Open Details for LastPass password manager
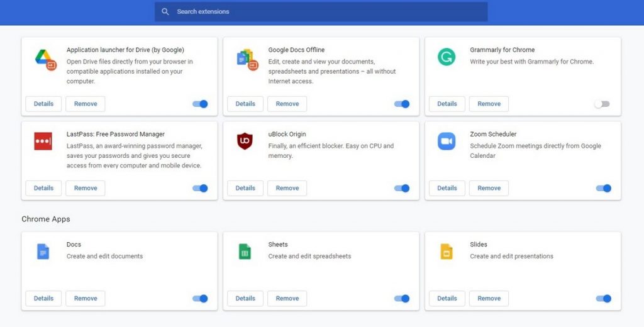The image size is (644, 327). pos(43,188)
